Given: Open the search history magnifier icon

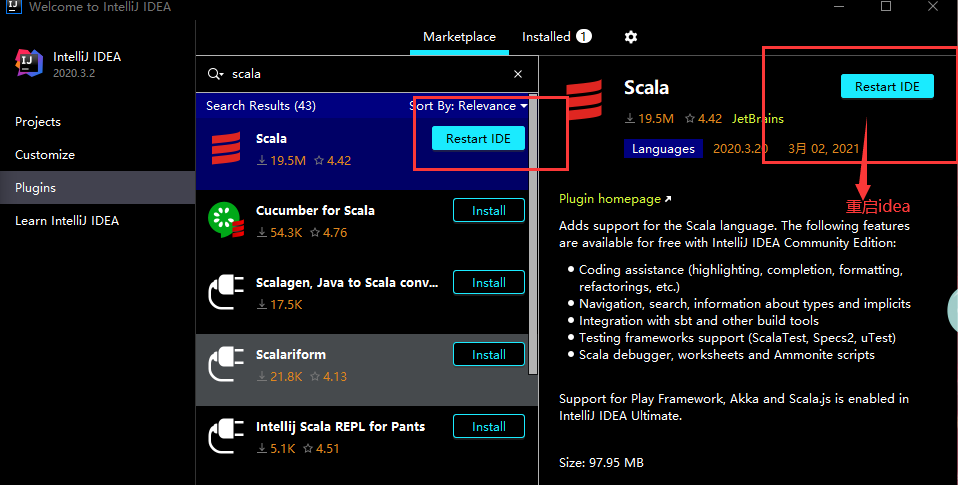Looking at the screenshot, I should [x=216, y=74].
